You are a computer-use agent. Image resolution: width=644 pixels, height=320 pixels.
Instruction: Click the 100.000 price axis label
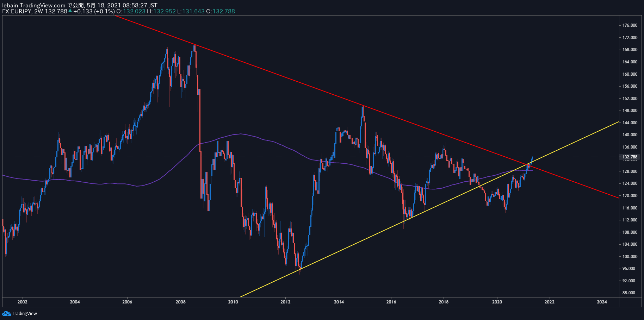pos(630,257)
